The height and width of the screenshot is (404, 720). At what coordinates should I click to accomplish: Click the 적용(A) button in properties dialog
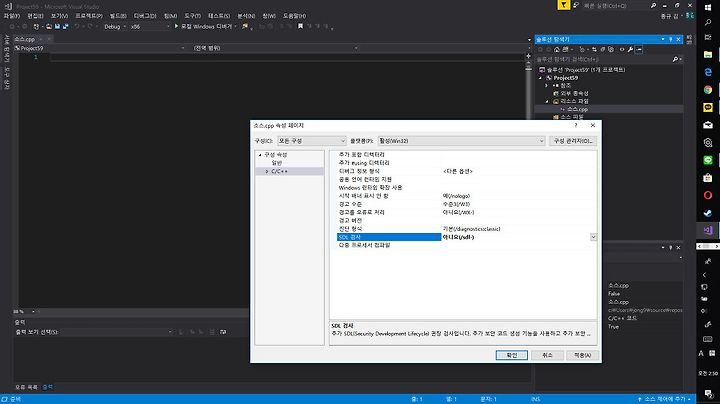coord(582,355)
